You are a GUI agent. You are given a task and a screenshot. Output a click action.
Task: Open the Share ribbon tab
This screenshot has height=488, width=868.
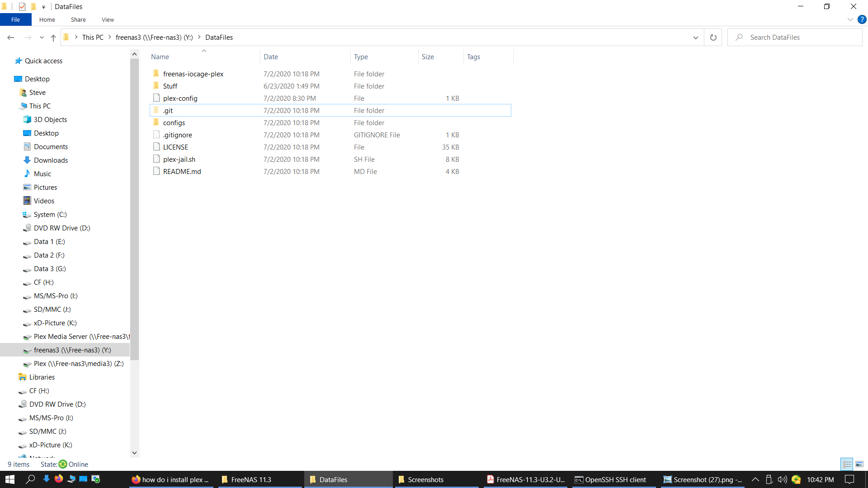pos(78,19)
